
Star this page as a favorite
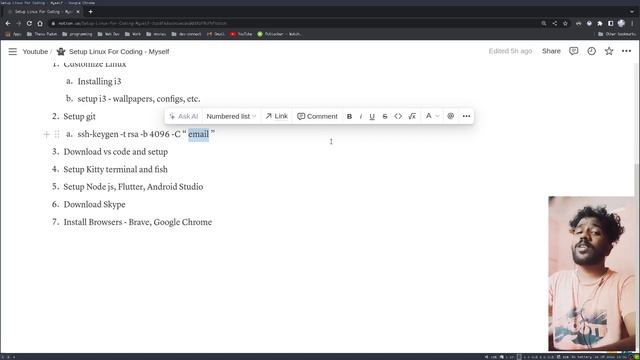pos(609,51)
